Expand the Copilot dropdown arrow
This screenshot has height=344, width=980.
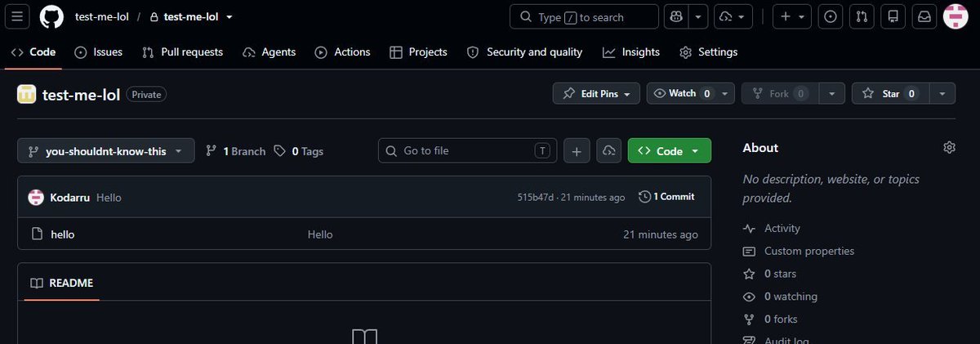[697, 16]
